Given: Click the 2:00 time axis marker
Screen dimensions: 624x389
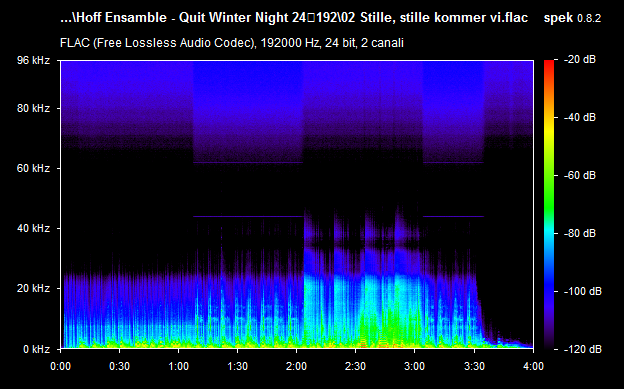Looking at the screenshot, I should pyautogui.click(x=296, y=366).
